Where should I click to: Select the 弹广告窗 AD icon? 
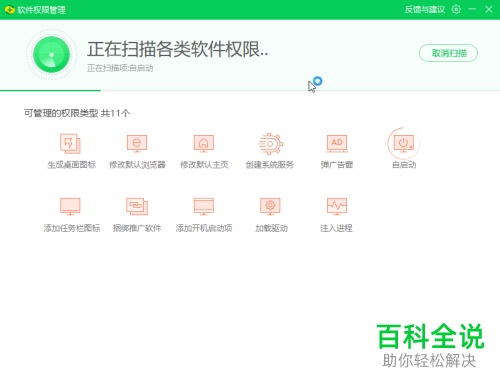click(337, 144)
